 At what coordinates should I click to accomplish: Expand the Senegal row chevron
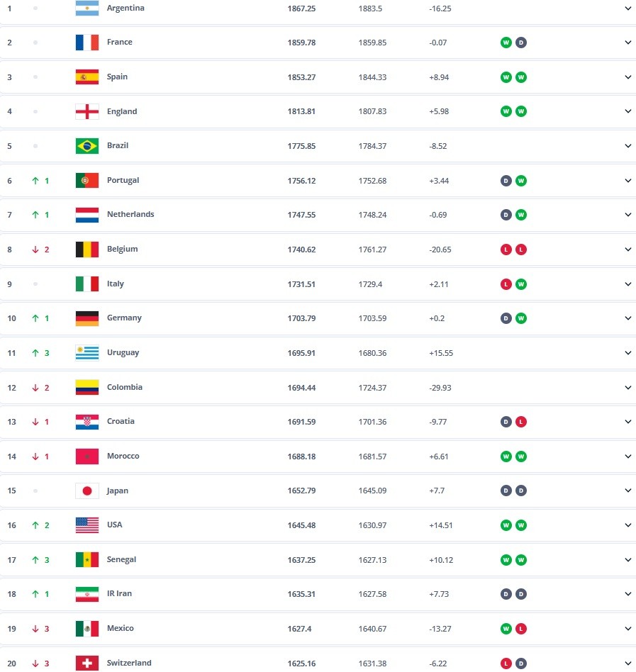coord(627,560)
